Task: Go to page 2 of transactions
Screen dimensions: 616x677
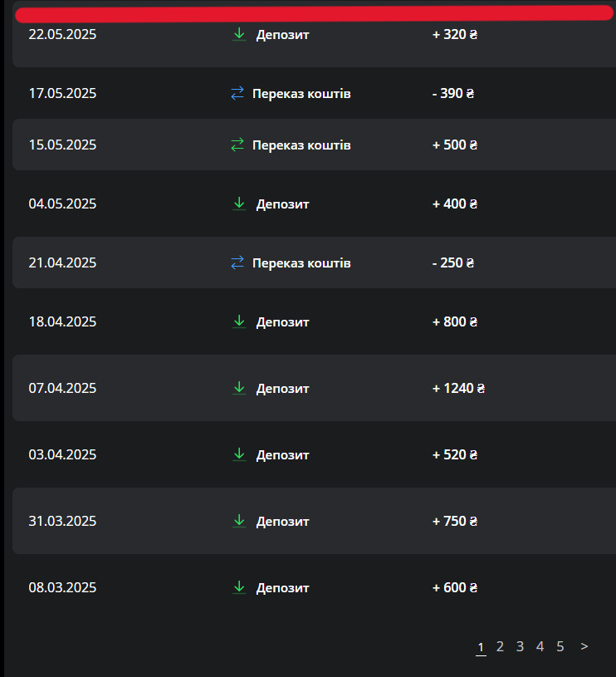Action: [x=500, y=646]
